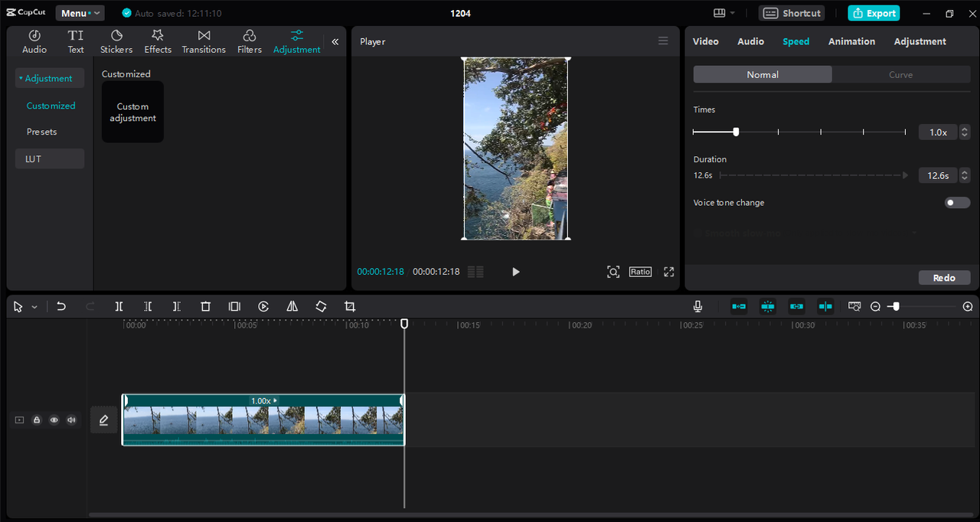Select the video clip on the timeline
980x522 pixels.
coord(263,419)
